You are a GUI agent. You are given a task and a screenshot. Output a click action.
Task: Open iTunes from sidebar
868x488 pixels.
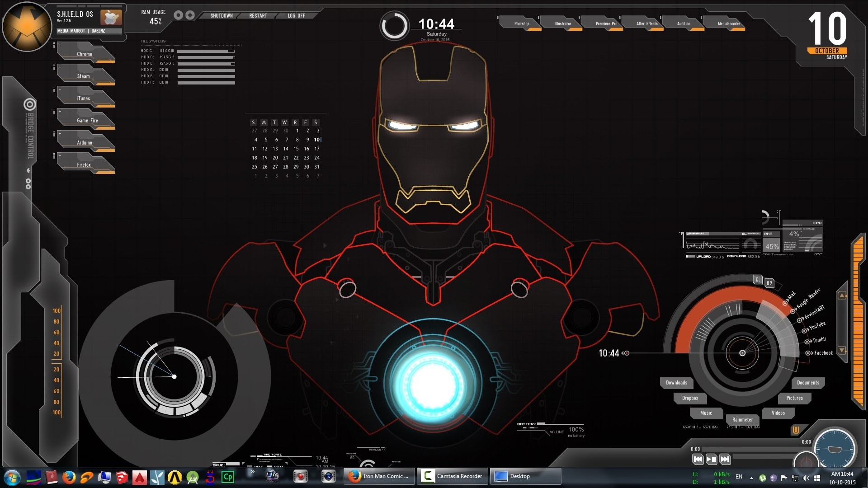(x=84, y=98)
